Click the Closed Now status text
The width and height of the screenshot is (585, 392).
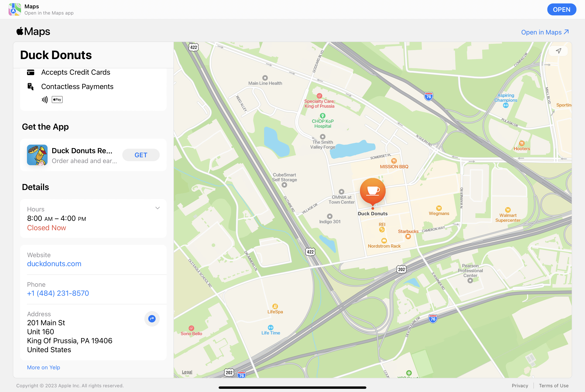coord(46,228)
